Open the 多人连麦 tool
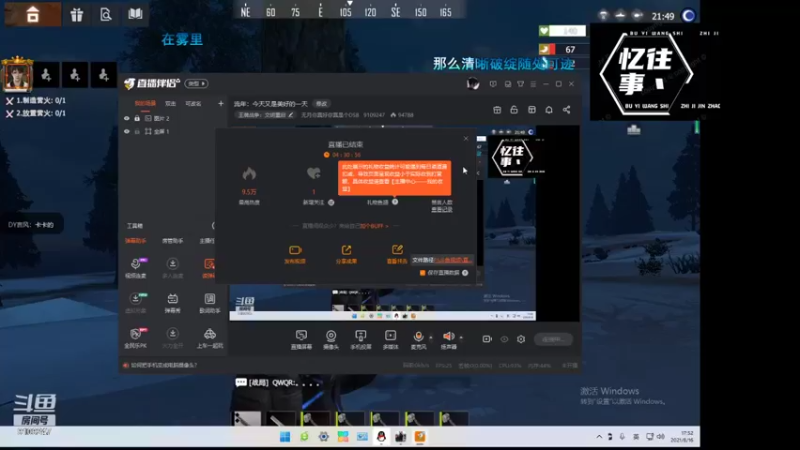Screen dimensions: 800x450 click(x=172, y=268)
